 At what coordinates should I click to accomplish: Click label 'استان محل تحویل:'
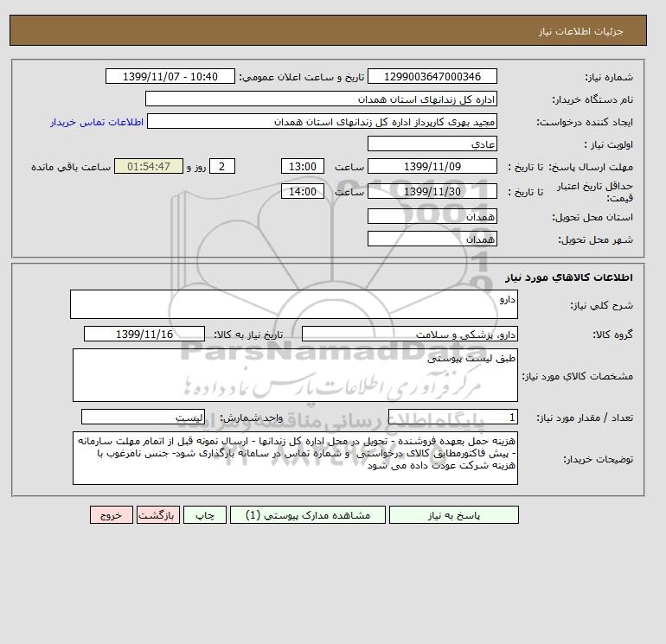click(592, 217)
